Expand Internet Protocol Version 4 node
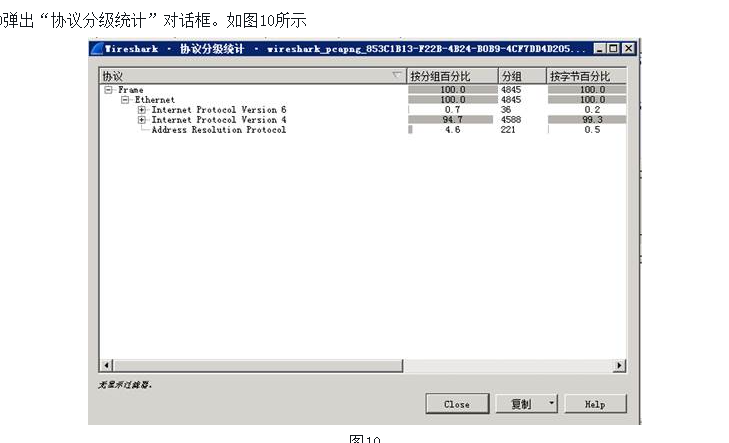Screen dimensions: 729x443 [142, 120]
